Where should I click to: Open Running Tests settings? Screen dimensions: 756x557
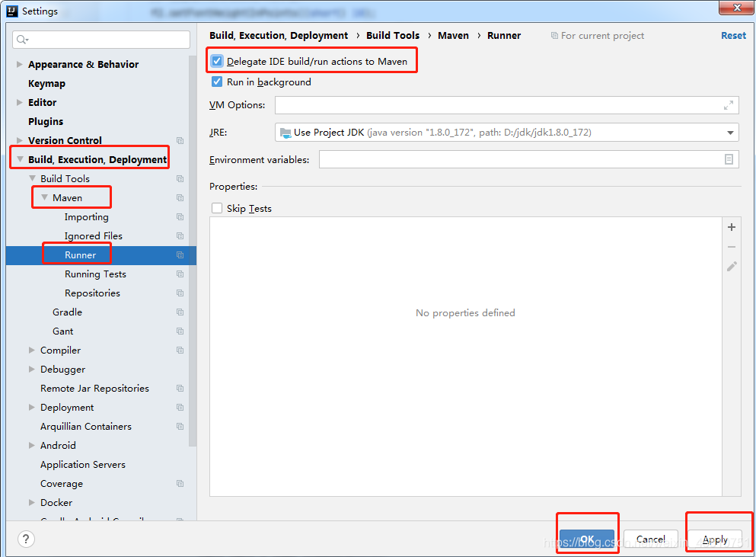click(x=95, y=274)
